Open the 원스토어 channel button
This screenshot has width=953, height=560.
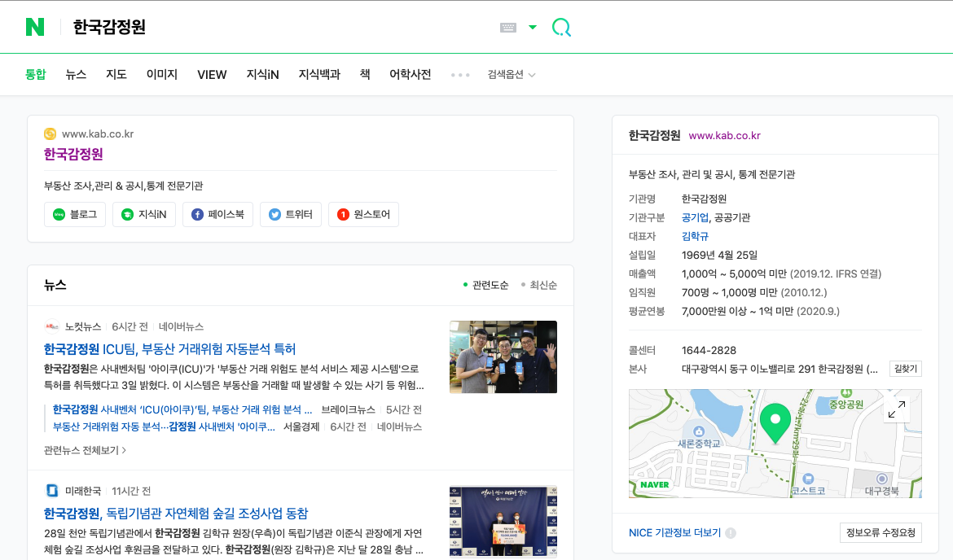point(363,214)
